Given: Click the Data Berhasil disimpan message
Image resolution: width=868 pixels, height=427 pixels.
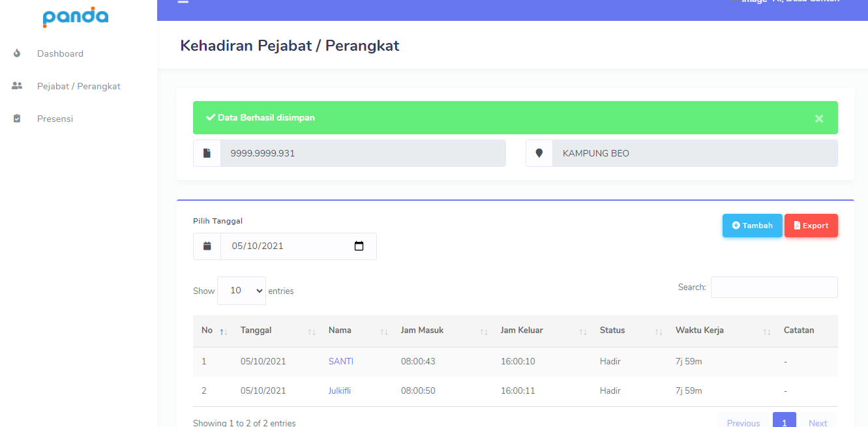Looking at the screenshot, I should pos(266,118).
